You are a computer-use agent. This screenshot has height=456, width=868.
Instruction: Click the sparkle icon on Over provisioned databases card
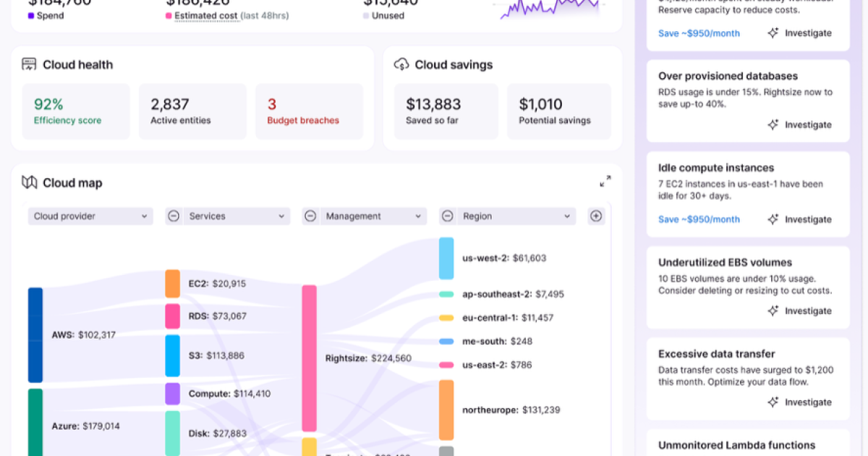coord(773,124)
